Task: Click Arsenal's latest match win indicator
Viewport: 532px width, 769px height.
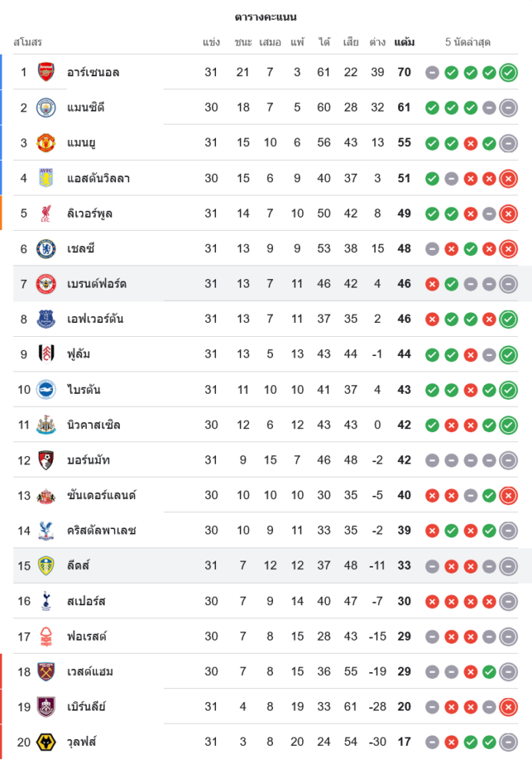Action: (x=508, y=73)
